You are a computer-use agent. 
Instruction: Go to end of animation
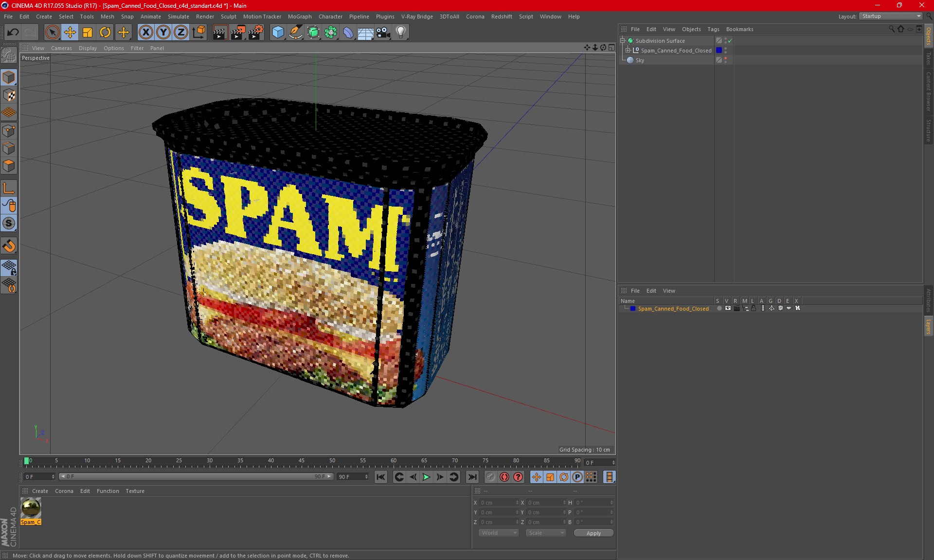[472, 477]
